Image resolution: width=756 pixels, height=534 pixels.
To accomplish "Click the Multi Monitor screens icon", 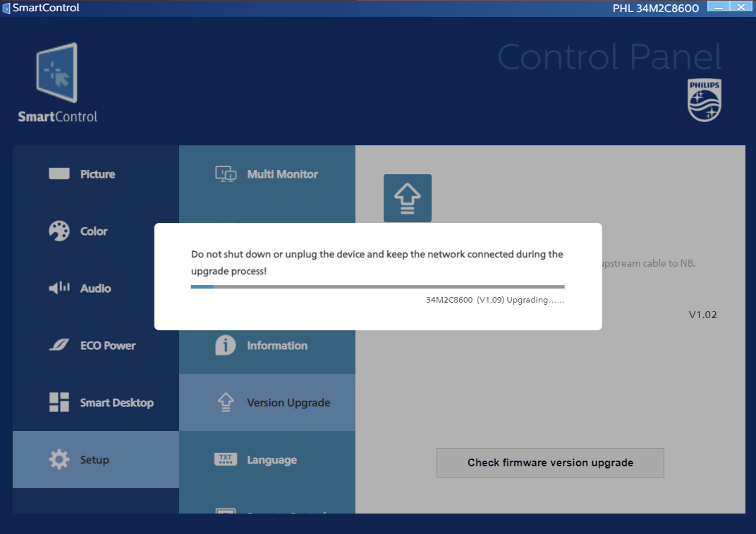I will click(x=226, y=174).
